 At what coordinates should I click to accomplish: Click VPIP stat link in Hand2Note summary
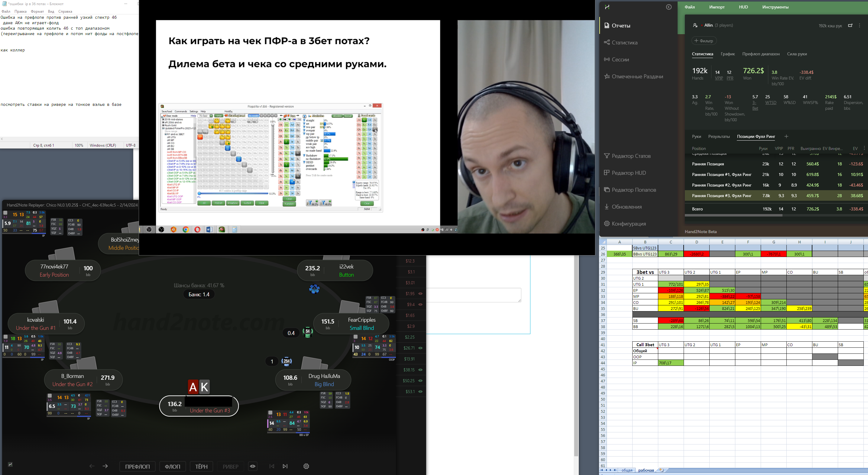click(719, 78)
